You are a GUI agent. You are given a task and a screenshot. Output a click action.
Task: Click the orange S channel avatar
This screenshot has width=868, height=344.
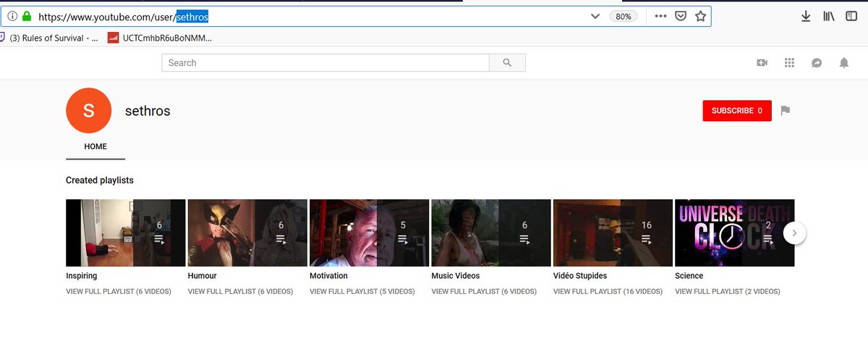[89, 111]
